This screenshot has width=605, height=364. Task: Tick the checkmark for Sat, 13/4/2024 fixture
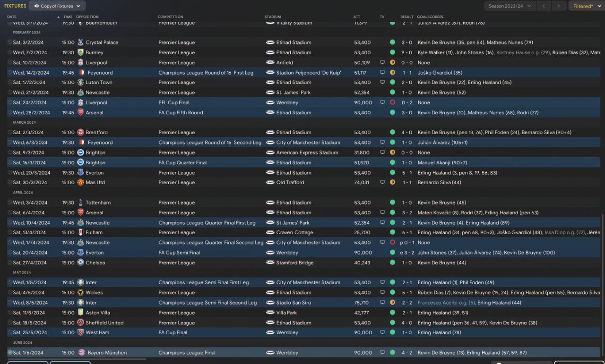9,233
